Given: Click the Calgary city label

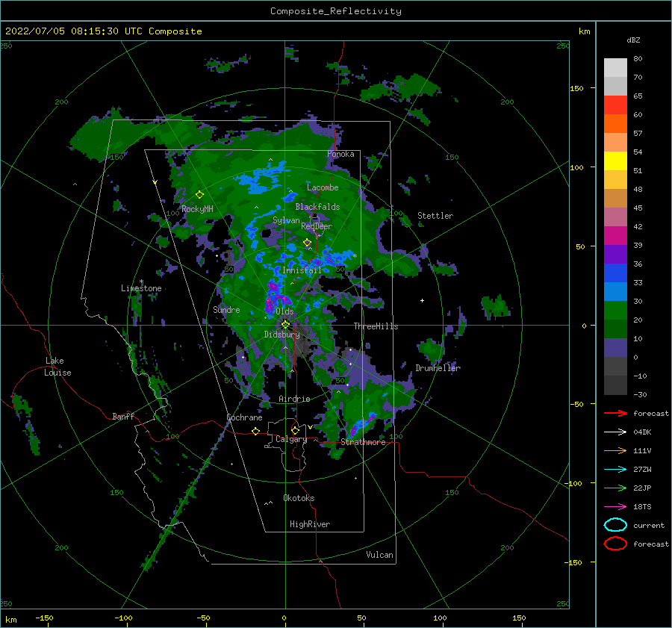Looking at the screenshot, I should click(291, 439).
